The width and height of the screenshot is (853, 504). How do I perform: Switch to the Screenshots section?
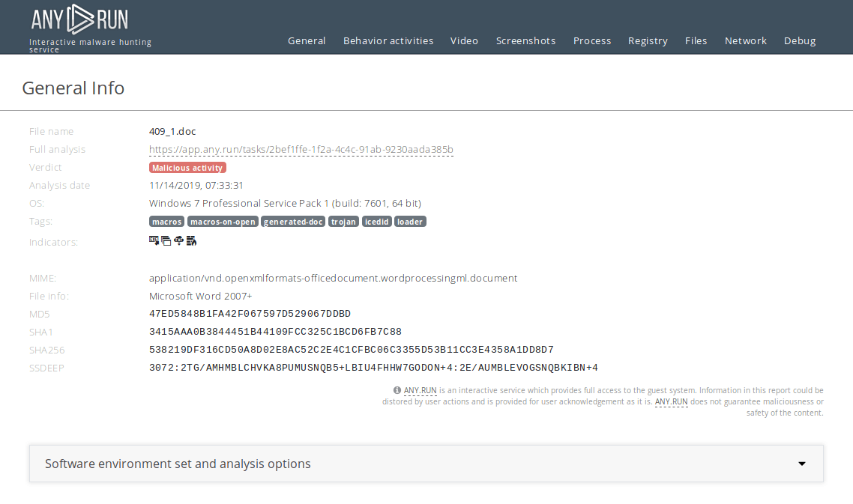525,41
